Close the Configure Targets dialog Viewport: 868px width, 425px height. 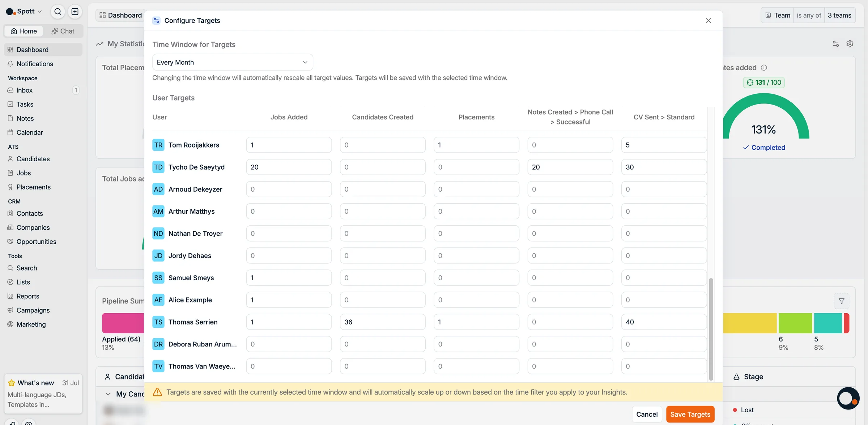(708, 21)
